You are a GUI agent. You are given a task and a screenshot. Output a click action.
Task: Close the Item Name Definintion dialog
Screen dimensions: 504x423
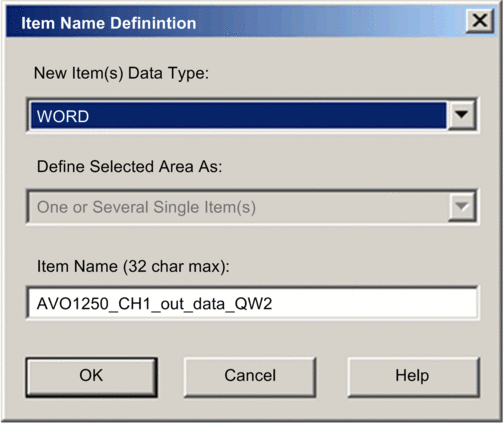[479, 21]
